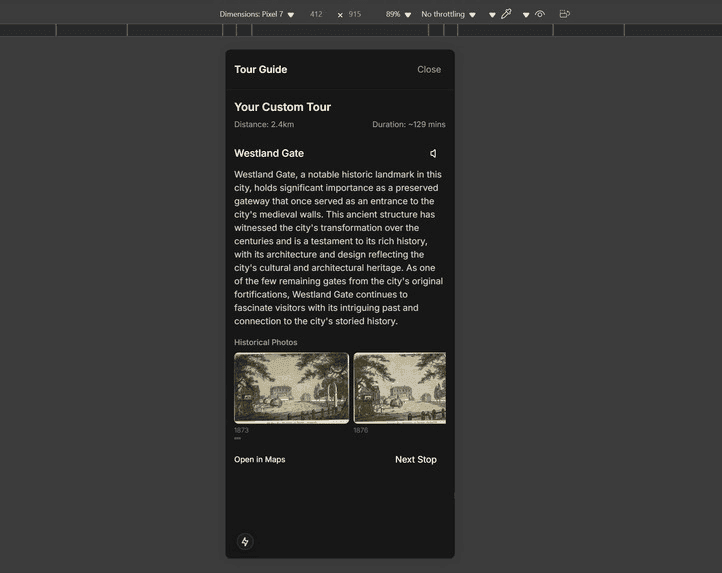722x573 pixels.
Task: Click the lightning bolt icon at bottom left
Action: click(245, 542)
